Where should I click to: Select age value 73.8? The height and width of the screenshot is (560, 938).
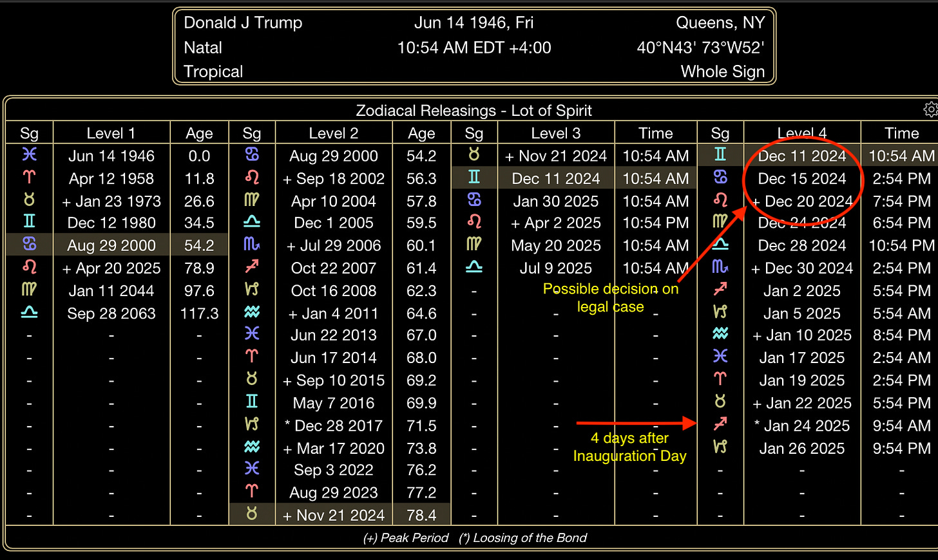pyautogui.click(x=421, y=448)
